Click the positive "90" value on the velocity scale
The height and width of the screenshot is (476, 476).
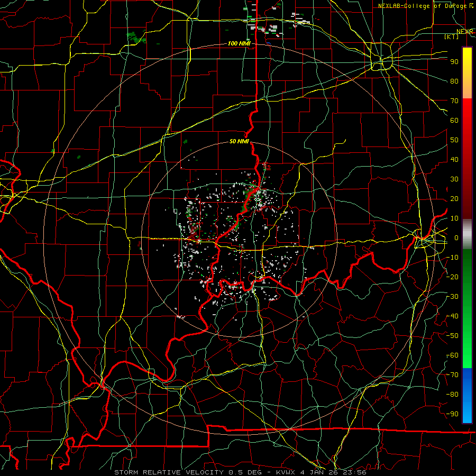pyautogui.click(x=454, y=62)
